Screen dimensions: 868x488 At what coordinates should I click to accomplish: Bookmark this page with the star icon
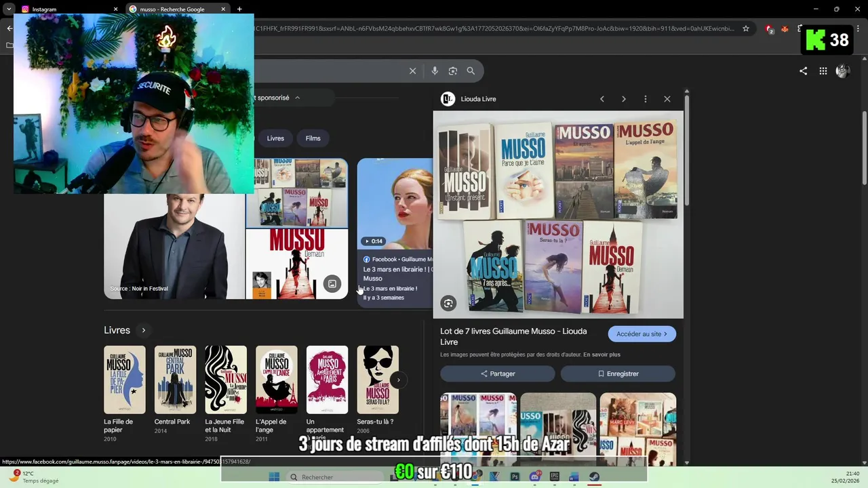pyautogui.click(x=746, y=28)
